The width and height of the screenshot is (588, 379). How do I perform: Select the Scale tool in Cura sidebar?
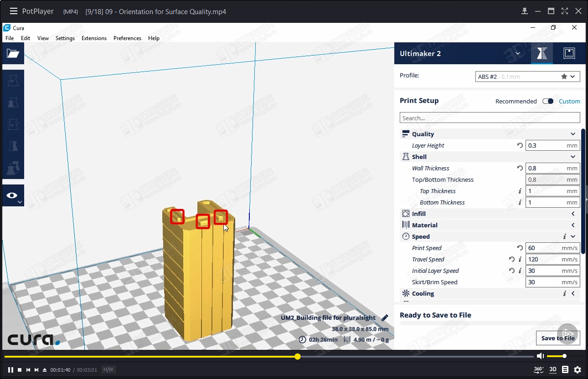pos(13,102)
